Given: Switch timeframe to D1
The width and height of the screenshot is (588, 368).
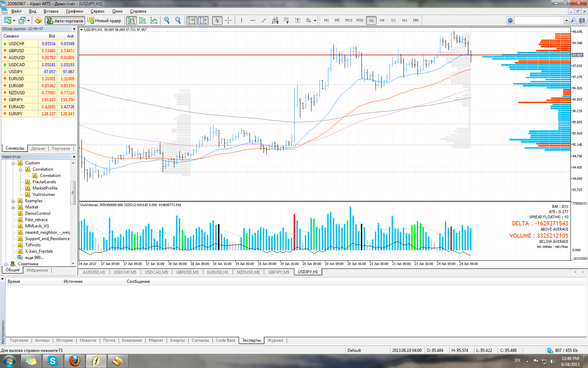Looking at the screenshot, I should (393, 20).
